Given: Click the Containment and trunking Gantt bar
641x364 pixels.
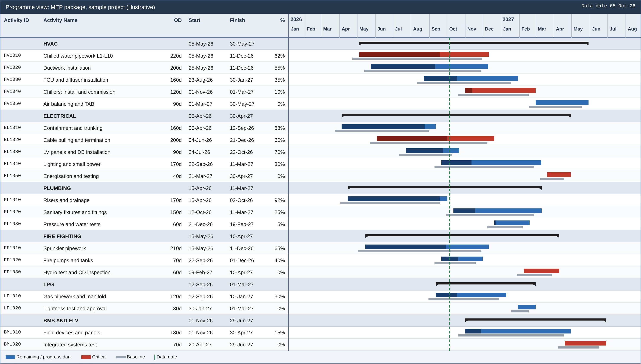Looking at the screenshot, I should pos(388,127).
